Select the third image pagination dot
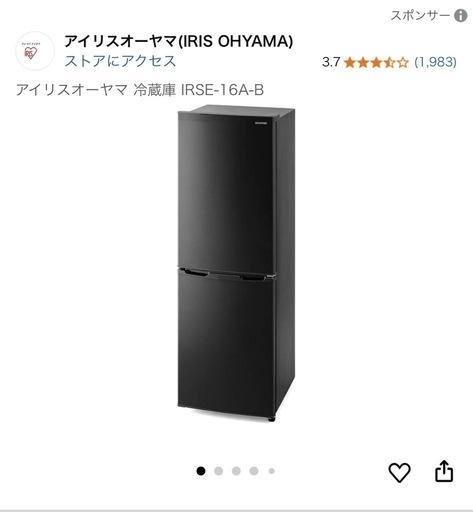The image size is (473, 512). pos(236,471)
